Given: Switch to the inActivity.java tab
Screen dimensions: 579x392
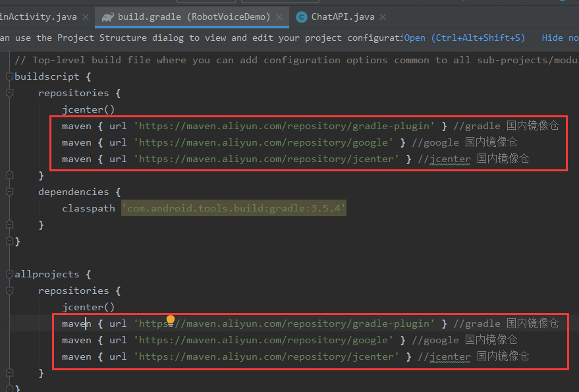Looking at the screenshot, I should click(38, 17).
